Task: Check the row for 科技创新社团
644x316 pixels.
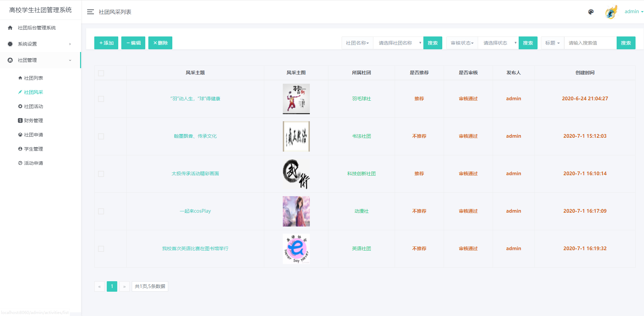Action: tap(101, 174)
